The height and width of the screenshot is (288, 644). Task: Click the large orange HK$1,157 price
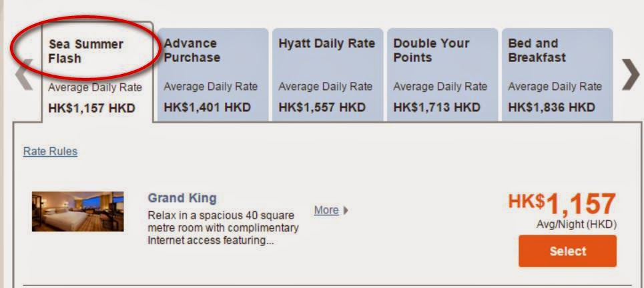coord(561,204)
